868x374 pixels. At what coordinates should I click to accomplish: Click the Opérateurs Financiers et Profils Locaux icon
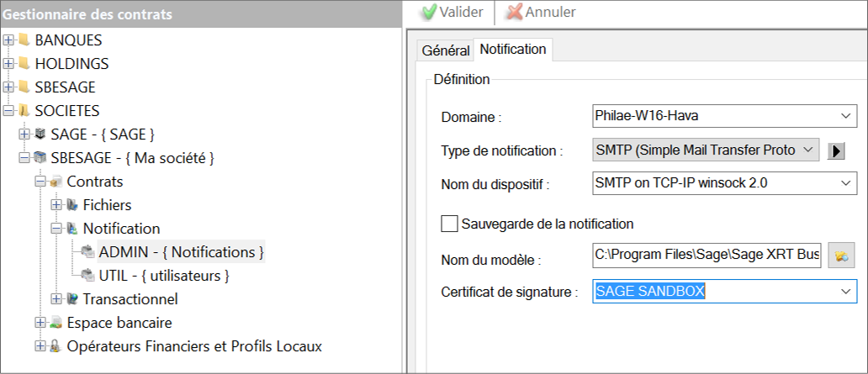point(56,346)
